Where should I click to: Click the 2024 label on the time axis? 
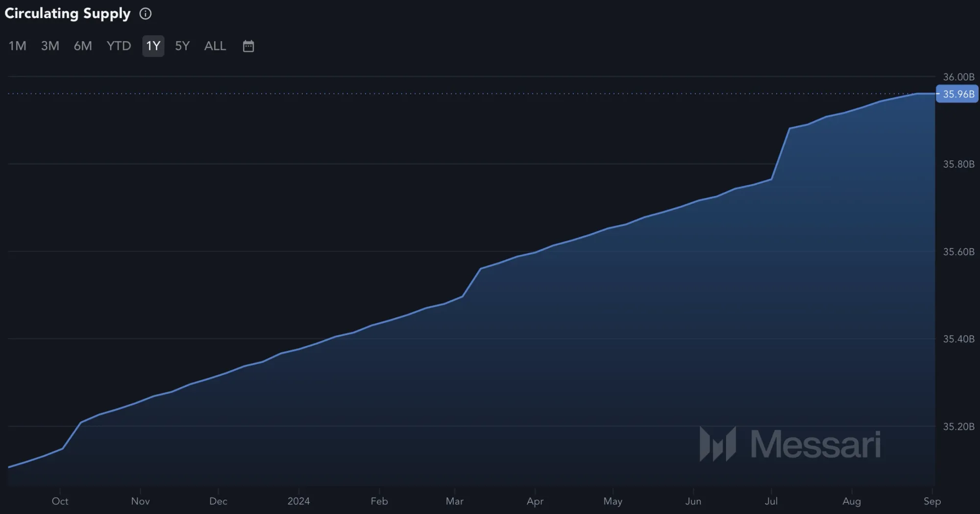coord(298,501)
